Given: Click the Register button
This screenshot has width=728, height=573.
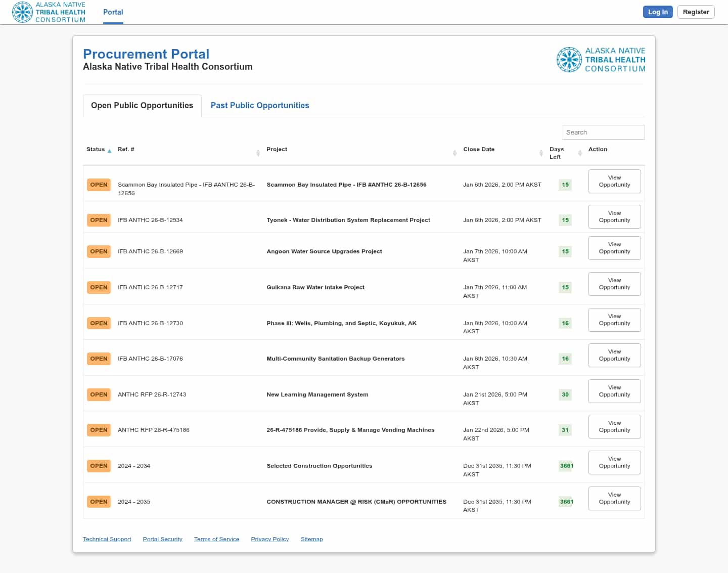Looking at the screenshot, I should [x=696, y=12].
